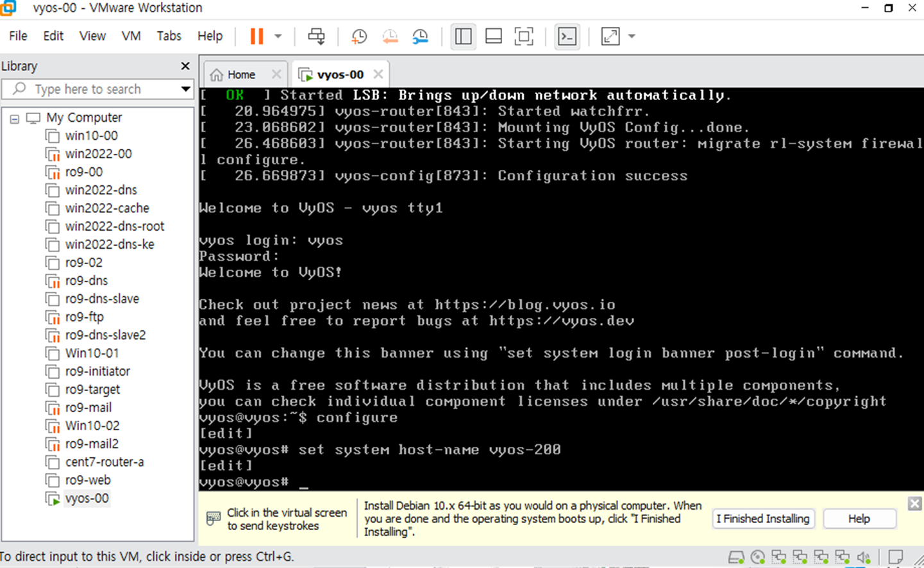Viewport: 924px width, 568px height.
Task: Select cent7-router-a in the library
Action: click(x=105, y=462)
